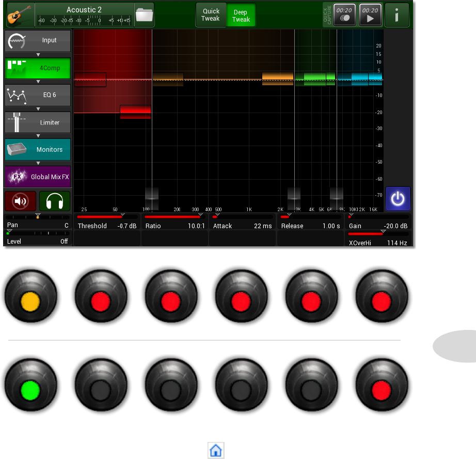Open the Monitors section
Screen dimensions: 476x459
click(38, 149)
